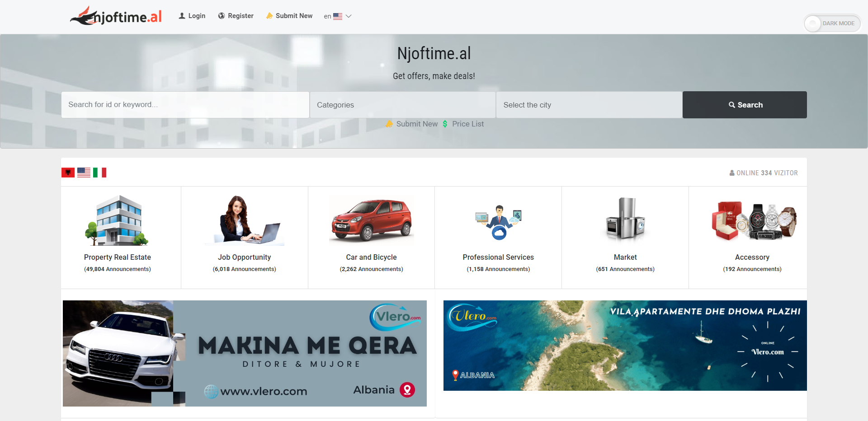The image size is (868, 421).
Task: Open the Professional Services category text
Action: tap(498, 257)
